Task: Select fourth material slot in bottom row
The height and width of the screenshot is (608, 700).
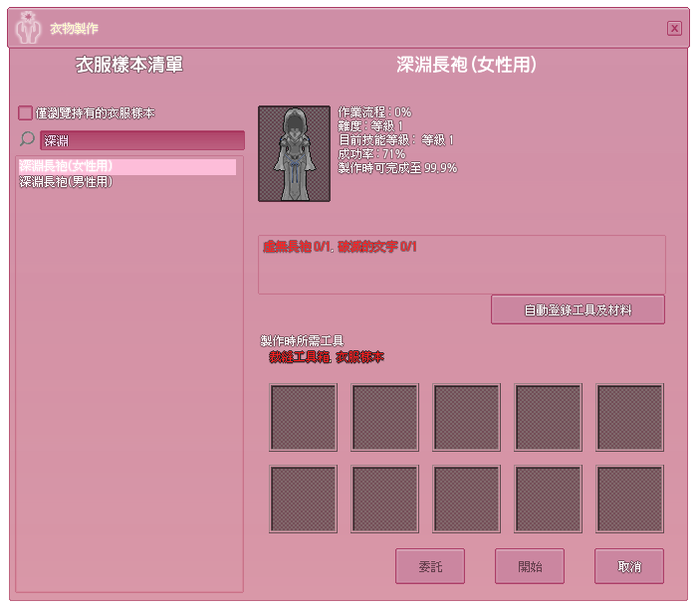Action: [x=549, y=499]
